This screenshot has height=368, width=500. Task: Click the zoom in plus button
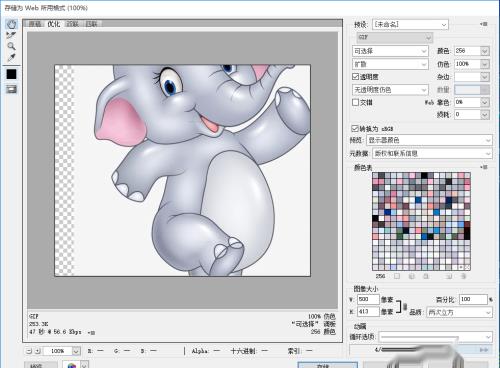(x=38, y=351)
